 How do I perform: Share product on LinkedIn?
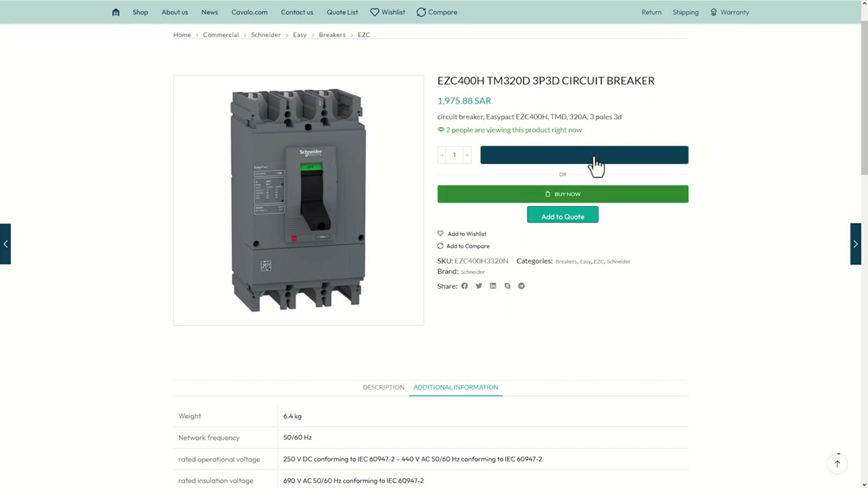click(x=493, y=286)
